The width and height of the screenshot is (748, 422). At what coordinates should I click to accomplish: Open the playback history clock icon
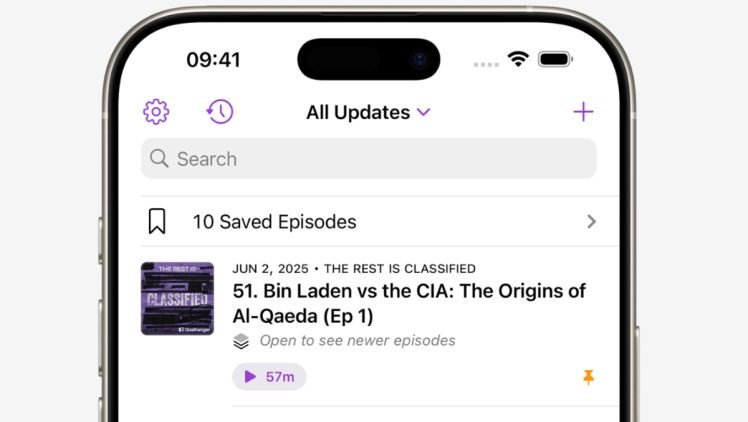pos(220,112)
